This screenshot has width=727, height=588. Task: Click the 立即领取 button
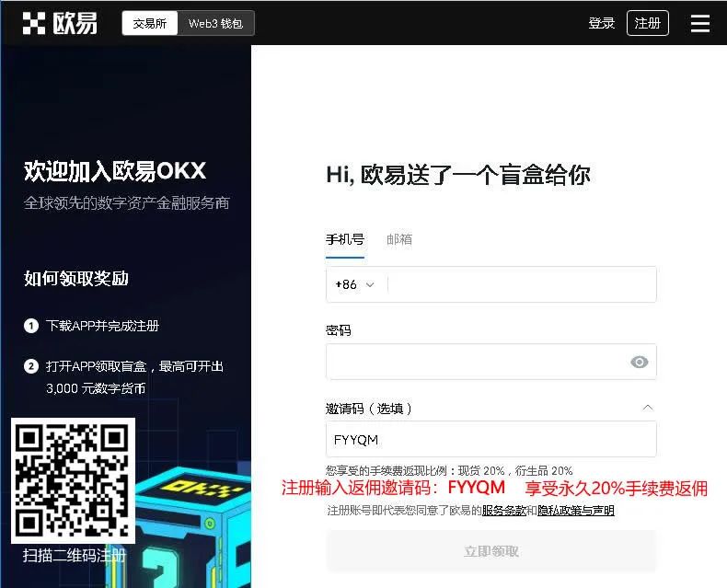pyautogui.click(x=491, y=551)
